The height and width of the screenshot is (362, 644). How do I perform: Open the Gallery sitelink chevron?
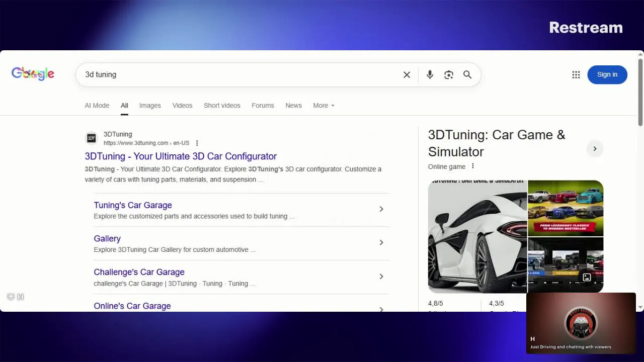381,242
